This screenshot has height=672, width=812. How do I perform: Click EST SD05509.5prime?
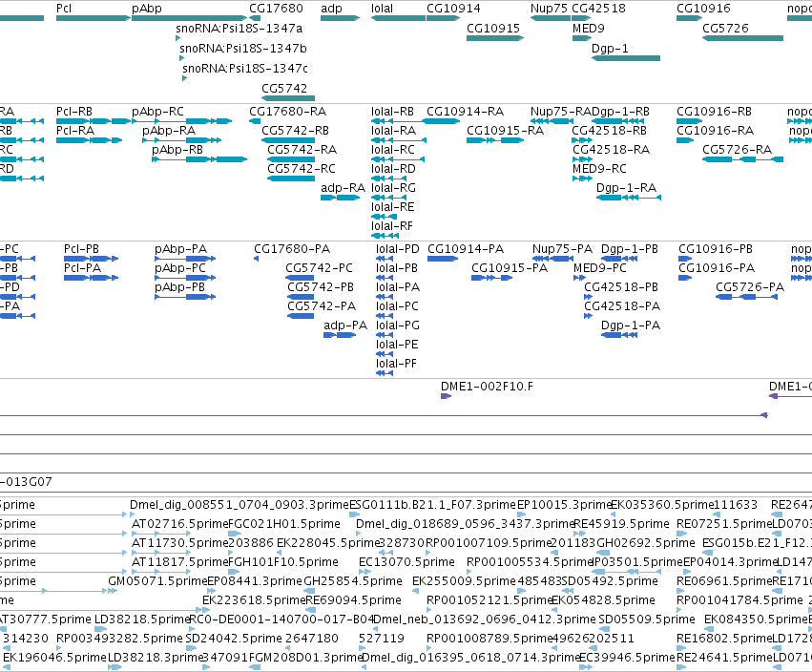point(647,619)
